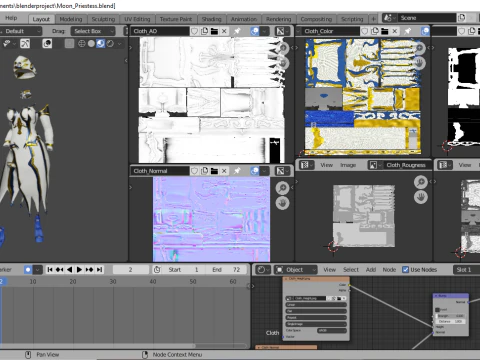This screenshot has width=480, height=360.
Task: Toggle auto keying record button
Action: point(28,269)
